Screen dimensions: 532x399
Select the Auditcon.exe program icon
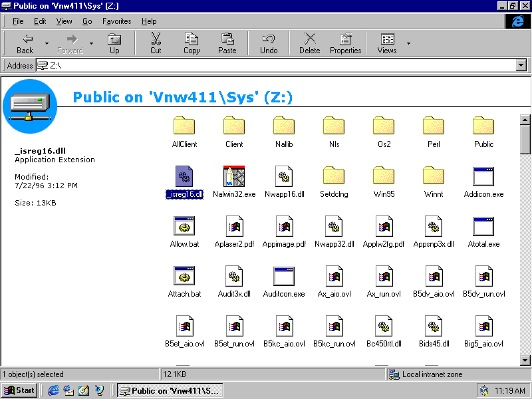[x=284, y=276]
